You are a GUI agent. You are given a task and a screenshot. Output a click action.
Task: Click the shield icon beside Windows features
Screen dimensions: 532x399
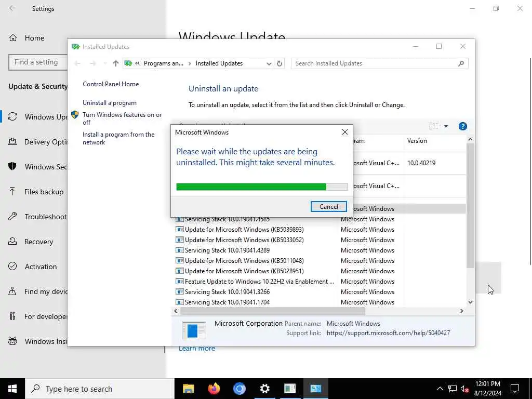75,115
